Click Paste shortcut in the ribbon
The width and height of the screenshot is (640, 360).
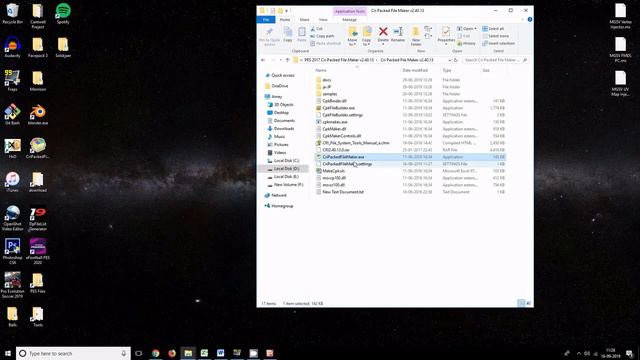click(x=325, y=43)
